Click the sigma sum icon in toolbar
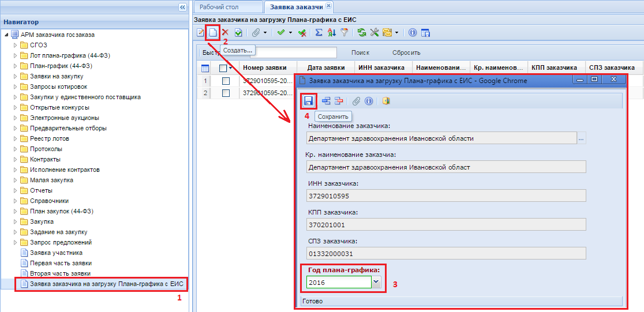Image resolution: width=644 pixels, height=312 pixels. [x=319, y=33]
